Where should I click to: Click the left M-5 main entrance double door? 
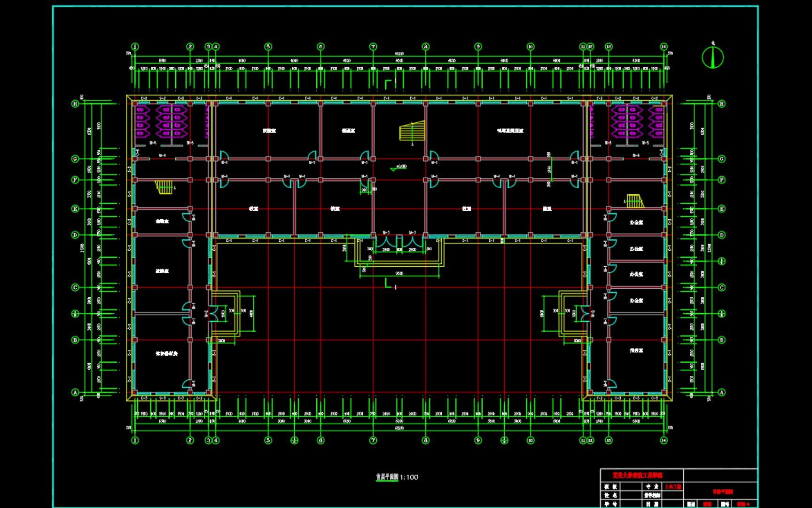[x=386, y=243]
